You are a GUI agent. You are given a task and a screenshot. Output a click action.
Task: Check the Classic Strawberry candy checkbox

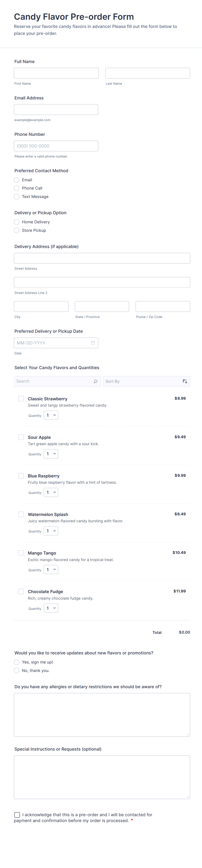pyautogui.click(x=21, y=399)
